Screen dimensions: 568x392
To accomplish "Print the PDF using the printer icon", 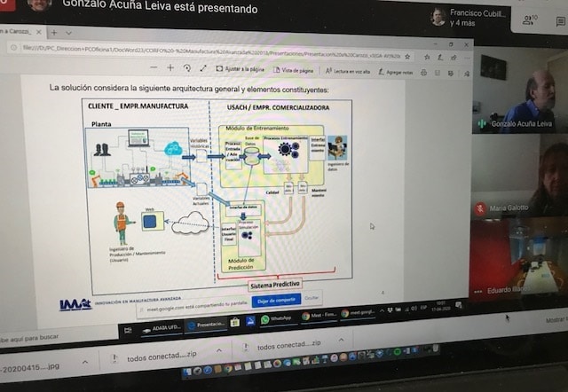I will coord(423,73).
